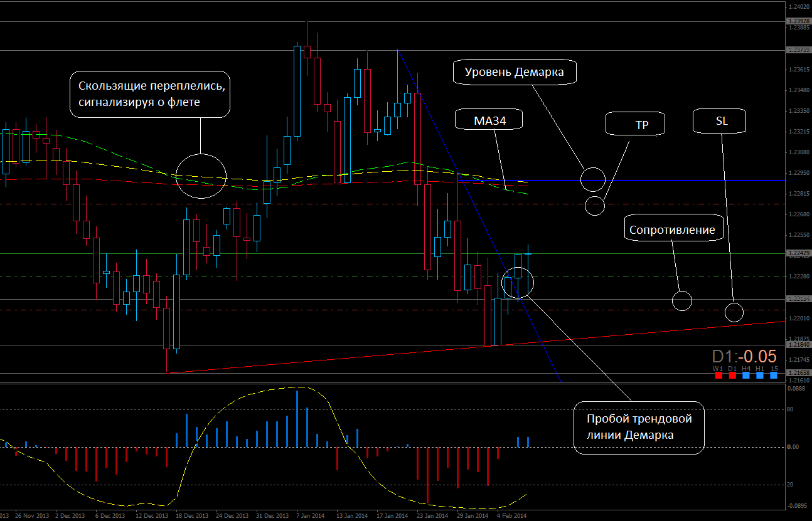Click the red D1 timeframe indicator square
Image resolution: width=812 pixels, height=521 pixels.
pyautogui.click(x=732, y=375)
